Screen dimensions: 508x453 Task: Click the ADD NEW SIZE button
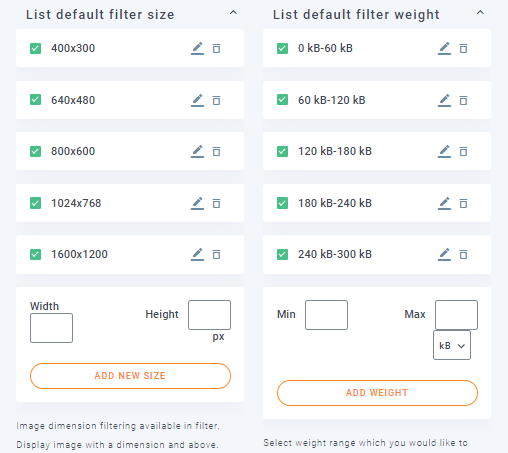tap(130, 376)
